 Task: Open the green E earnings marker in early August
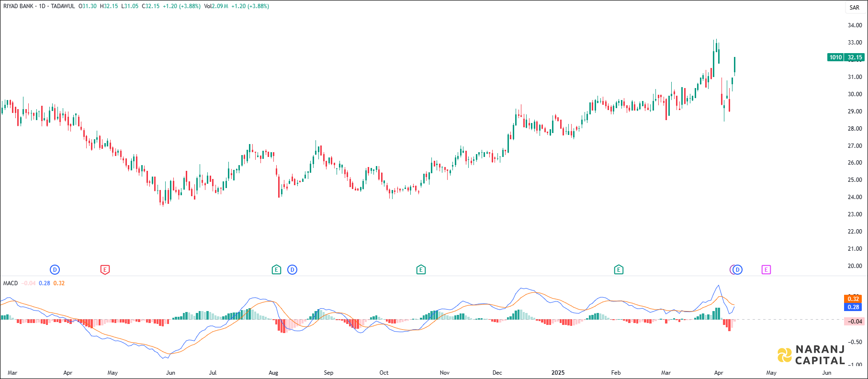[x=276, y=270]
